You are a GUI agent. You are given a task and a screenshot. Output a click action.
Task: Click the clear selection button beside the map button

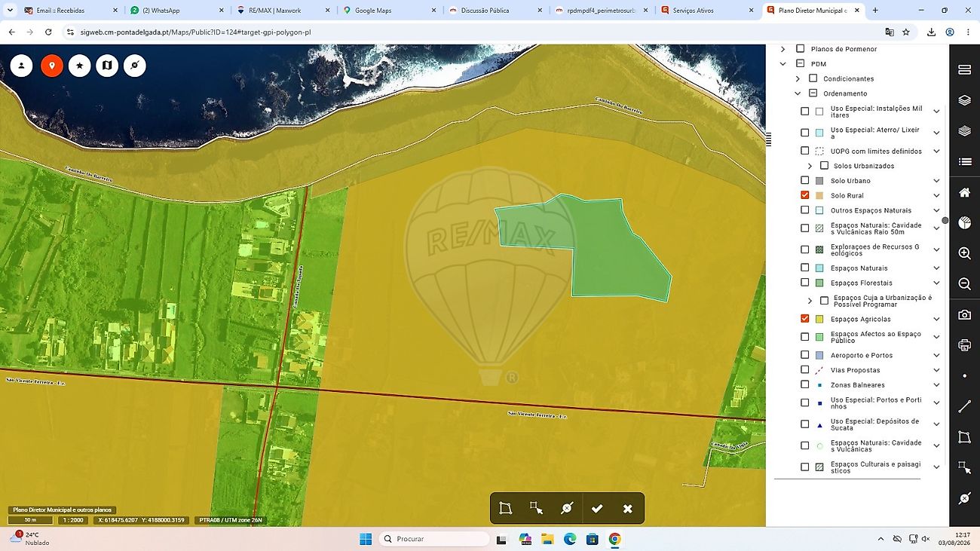[x=134, y=66]
